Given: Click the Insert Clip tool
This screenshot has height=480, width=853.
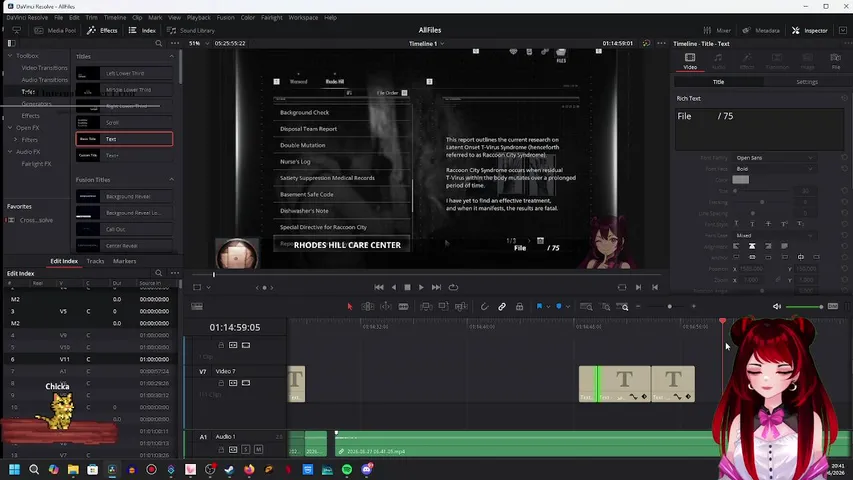Looking at the screenshot, I should 426,306.
